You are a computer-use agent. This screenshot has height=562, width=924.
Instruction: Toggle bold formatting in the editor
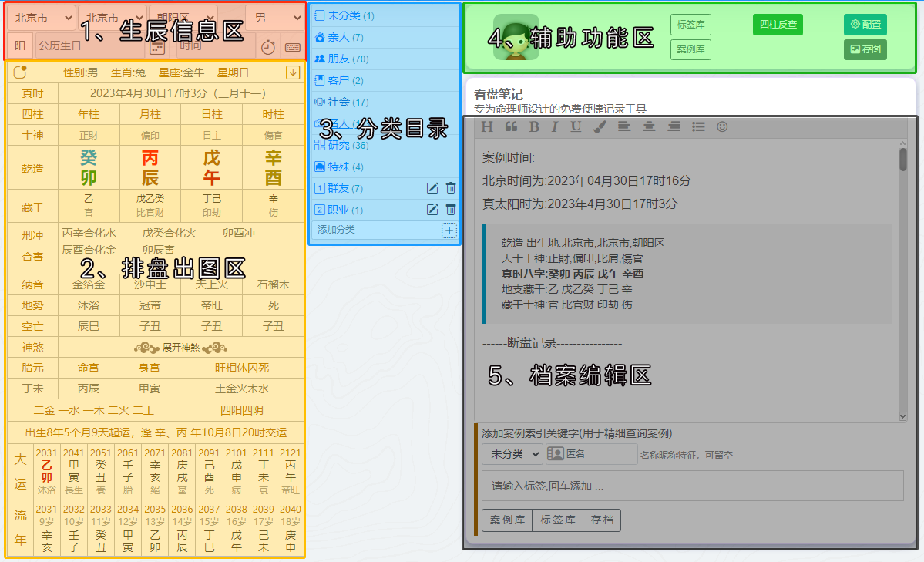point(533,127)
